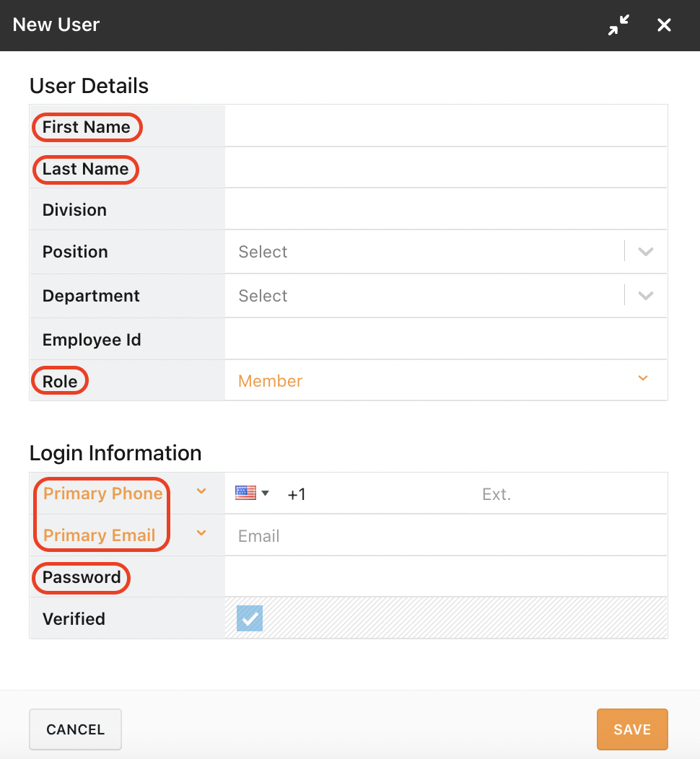Click the Email input field

click(446, 535)
